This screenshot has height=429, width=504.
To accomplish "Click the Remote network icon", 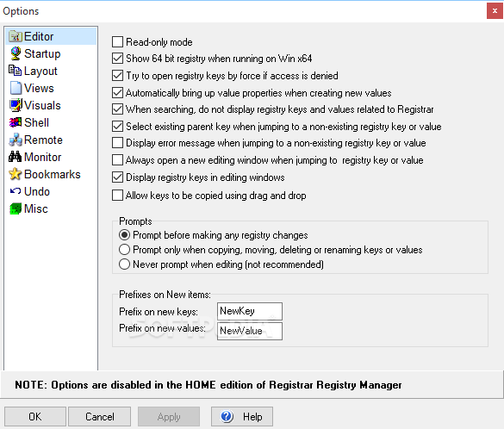I will point(16,140).
